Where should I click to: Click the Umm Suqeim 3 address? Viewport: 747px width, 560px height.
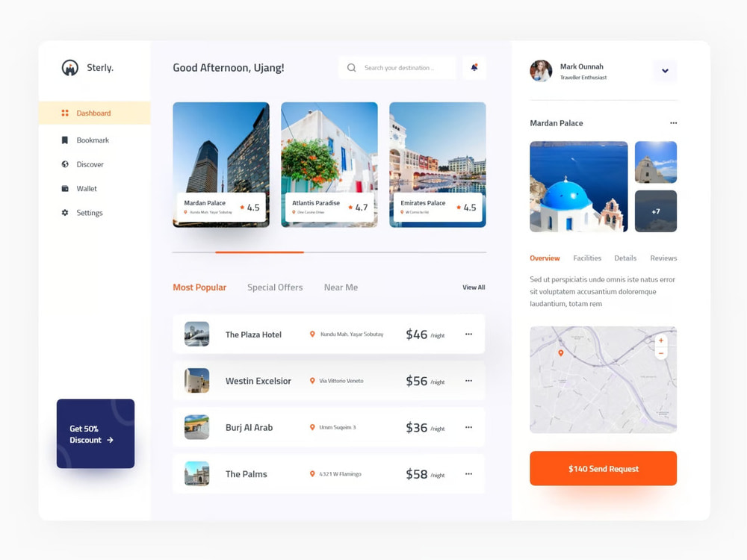click(x=338, y=428)
